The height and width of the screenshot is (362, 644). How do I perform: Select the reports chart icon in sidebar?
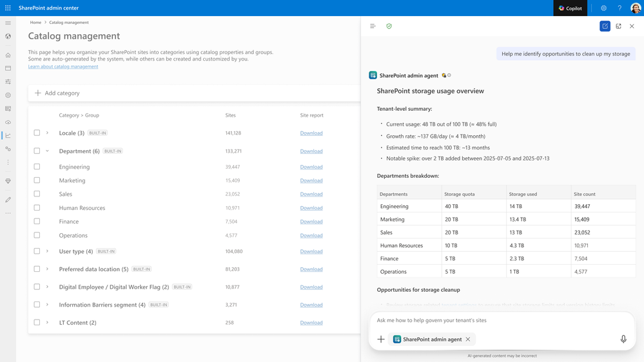[8, 135]
